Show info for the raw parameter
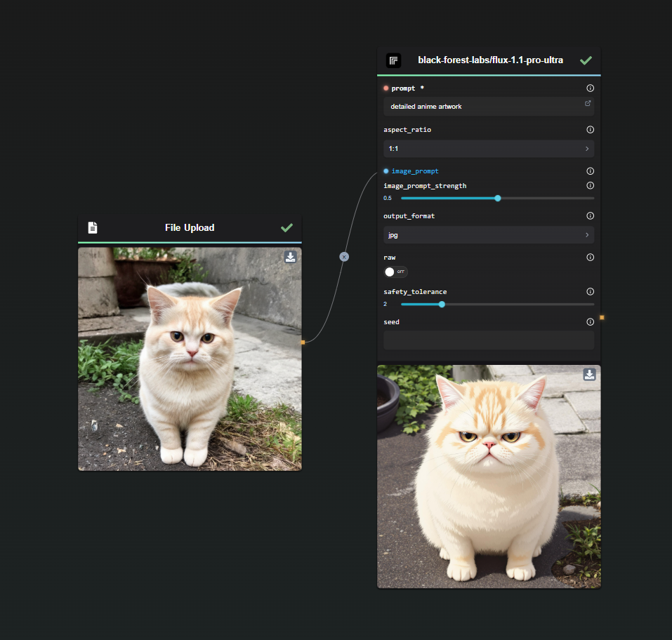Viewport: 672px width, 640px height. click(x=590, y=258)
